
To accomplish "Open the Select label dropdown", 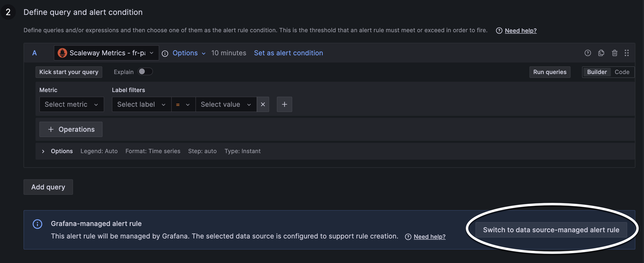I will [141, 104].
